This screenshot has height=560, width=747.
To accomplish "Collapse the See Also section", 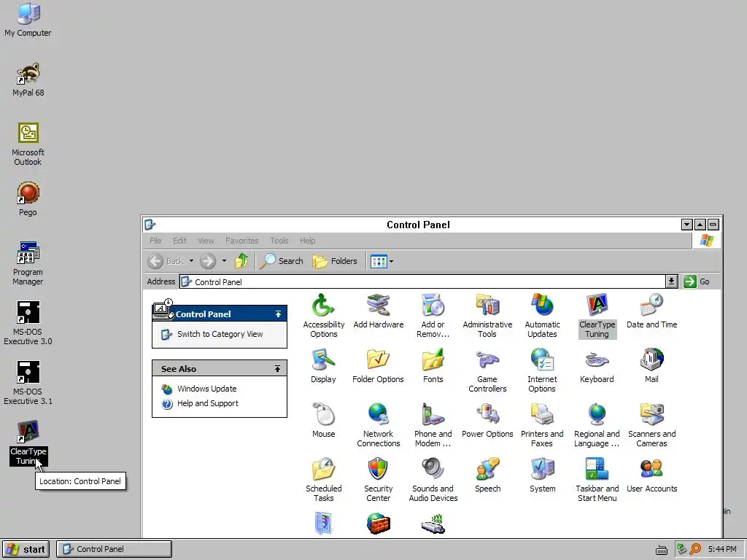I will click(x=278, y=368).
